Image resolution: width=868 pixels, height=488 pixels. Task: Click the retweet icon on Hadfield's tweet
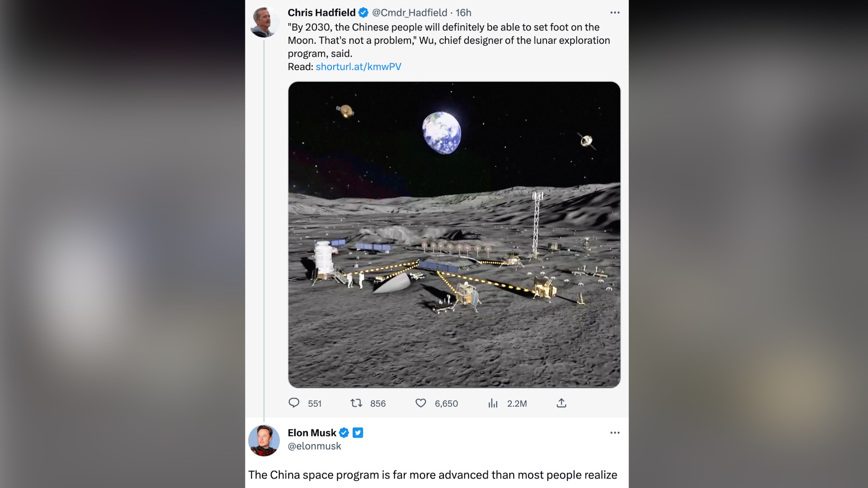[356, 403]
